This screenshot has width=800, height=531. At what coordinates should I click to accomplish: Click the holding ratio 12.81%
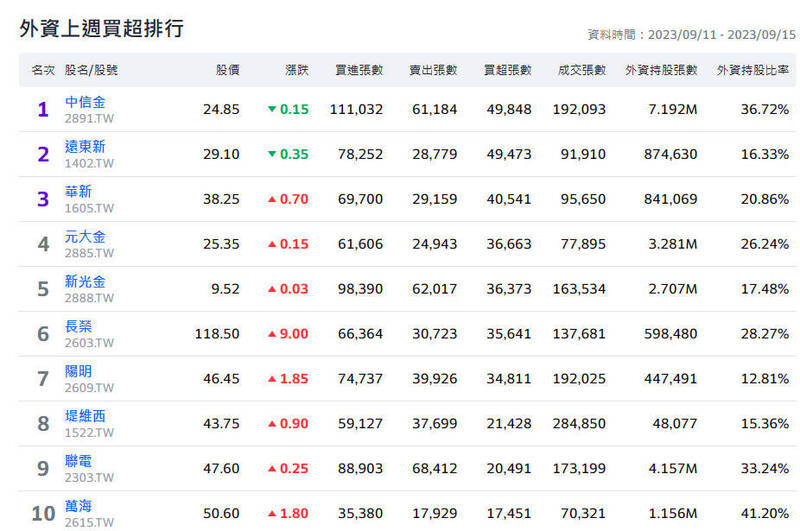coord(765,378)
